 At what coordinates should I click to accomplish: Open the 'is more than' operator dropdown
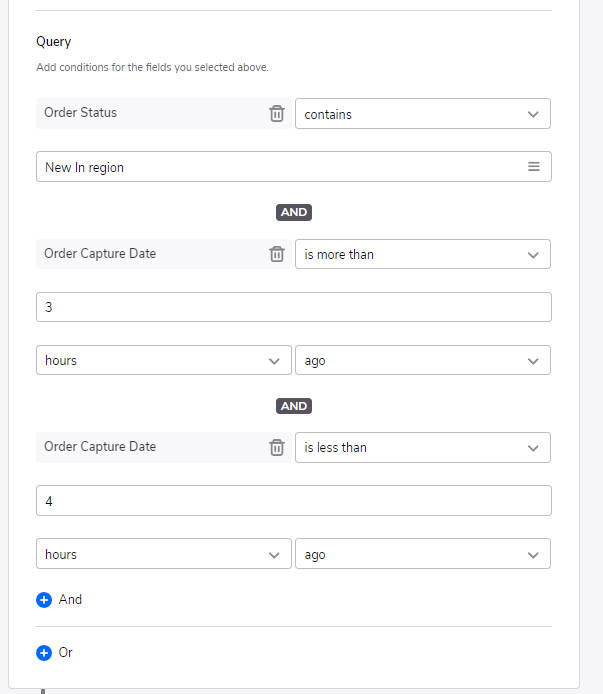(423, 254)
